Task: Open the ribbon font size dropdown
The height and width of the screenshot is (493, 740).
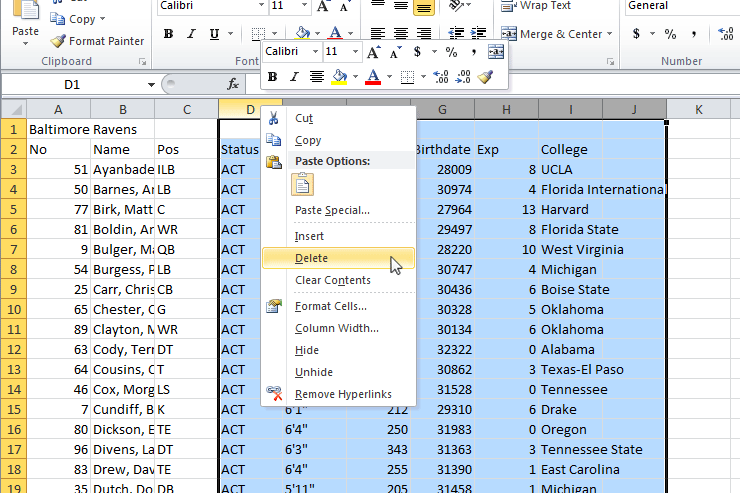Action: 304,5
